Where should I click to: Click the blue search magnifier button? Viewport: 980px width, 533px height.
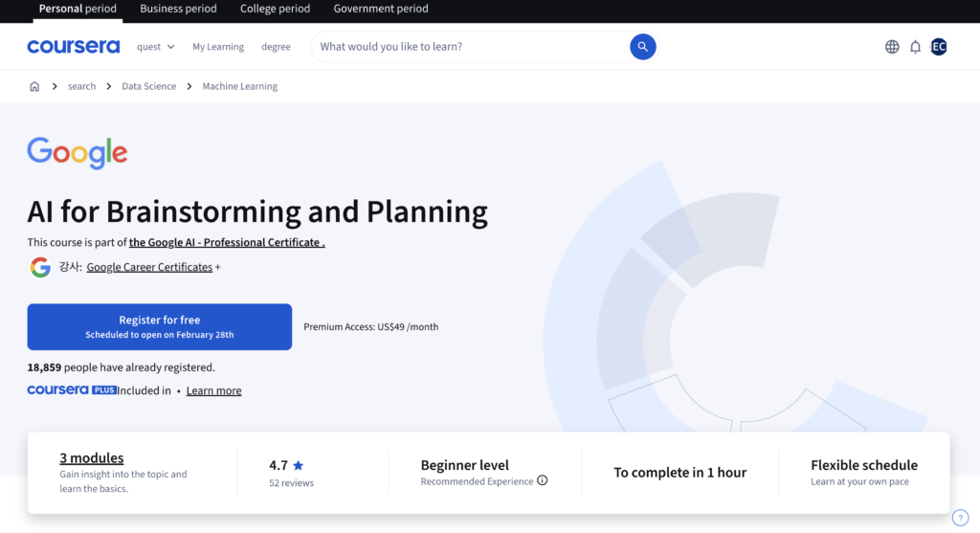(642, 46)
